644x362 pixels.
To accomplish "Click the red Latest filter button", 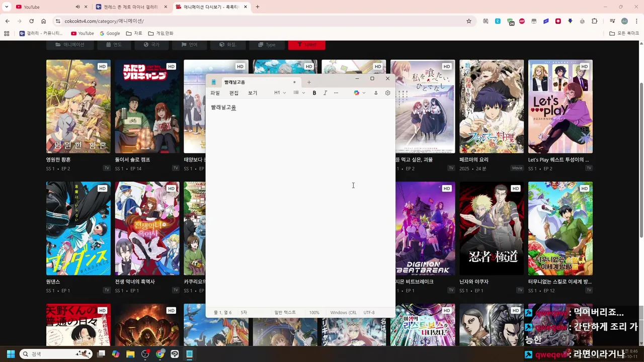I will tap(306, 45).
